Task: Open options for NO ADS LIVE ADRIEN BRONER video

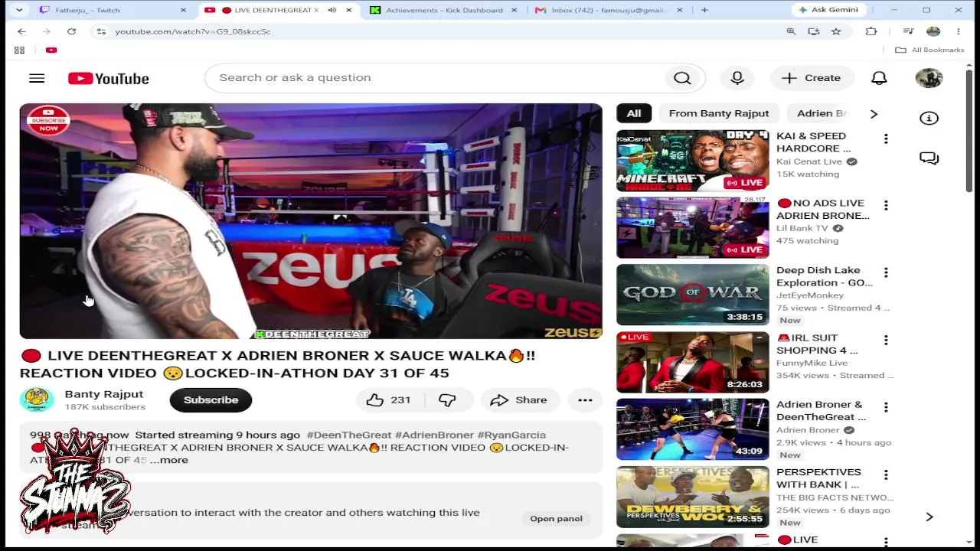Action: (886, 205)
